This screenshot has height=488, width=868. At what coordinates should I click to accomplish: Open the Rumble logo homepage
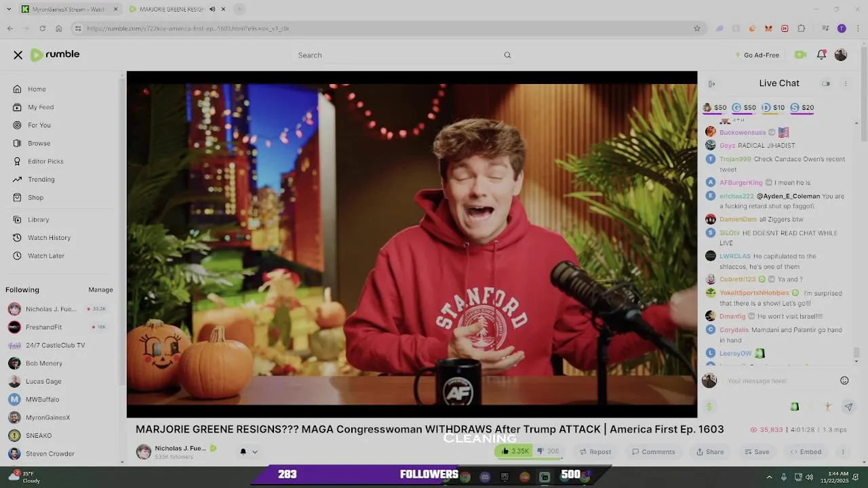point(55,54)
